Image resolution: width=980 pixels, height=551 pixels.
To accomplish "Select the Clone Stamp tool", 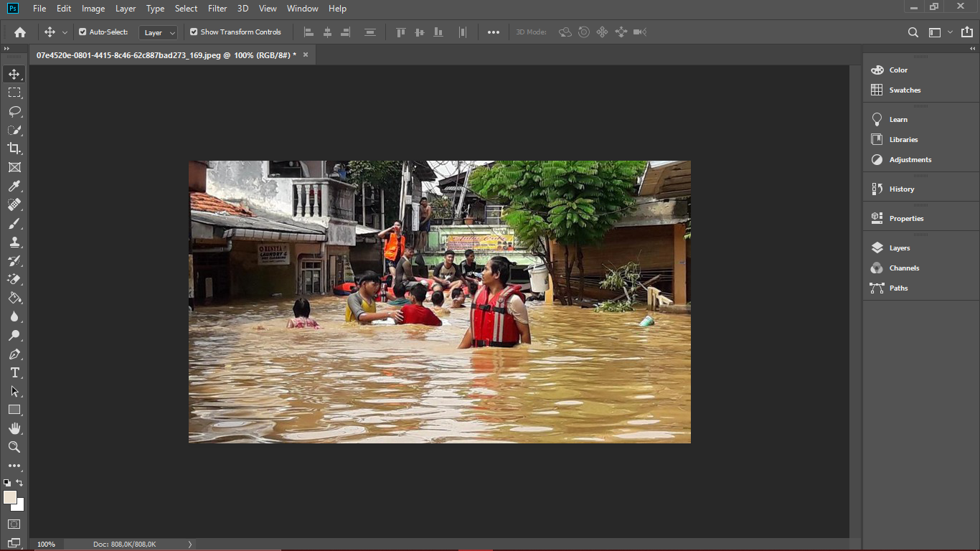I will pos(14,242).
